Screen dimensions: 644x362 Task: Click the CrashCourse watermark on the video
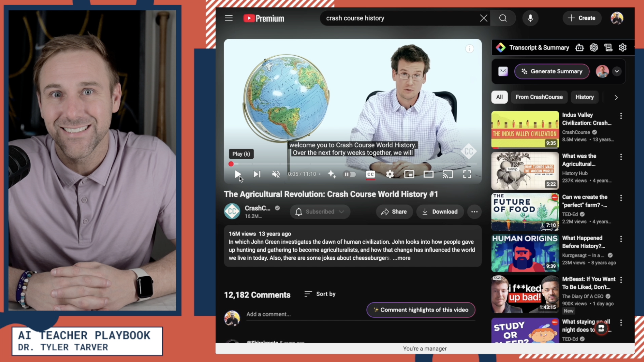[x=469, y=151]
